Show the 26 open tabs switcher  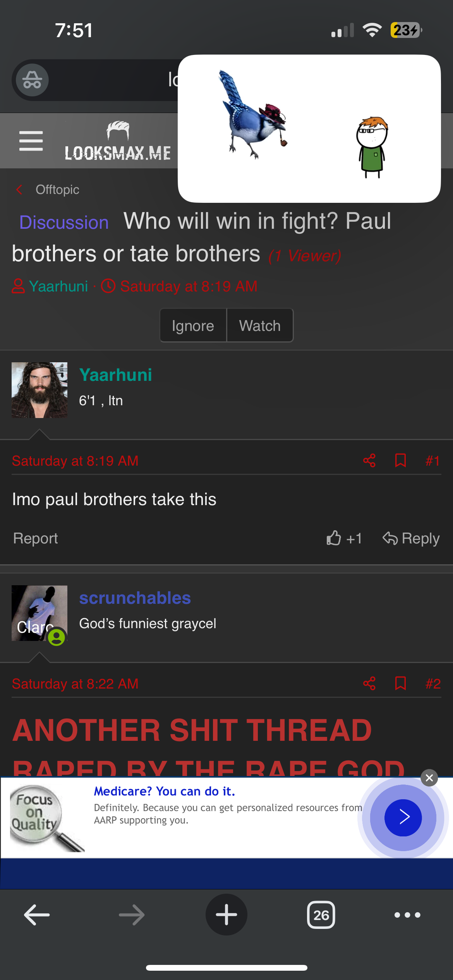tap(321, 915)
